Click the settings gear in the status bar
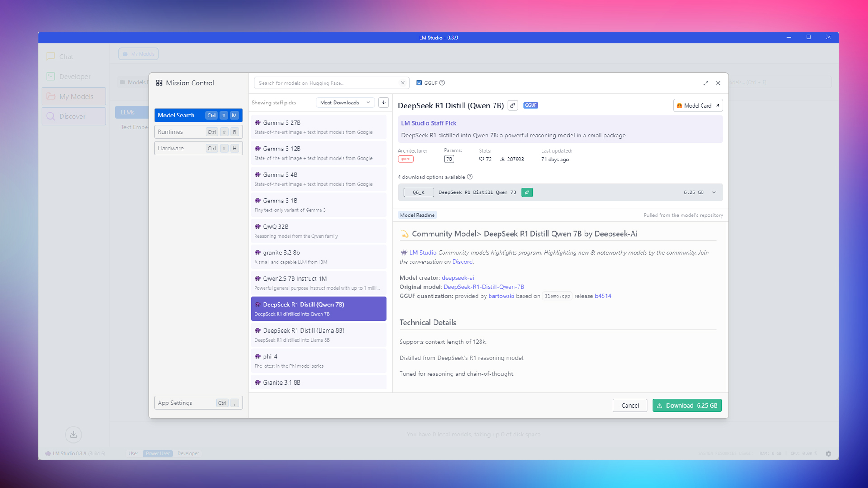Screen dimensions: 868x488 point(828,454)
